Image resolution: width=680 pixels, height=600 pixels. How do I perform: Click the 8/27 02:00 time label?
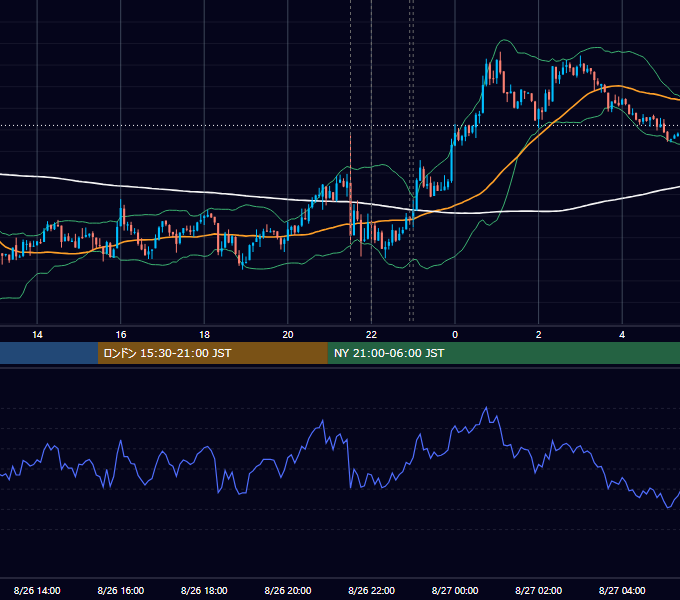(x=539, y=590)
